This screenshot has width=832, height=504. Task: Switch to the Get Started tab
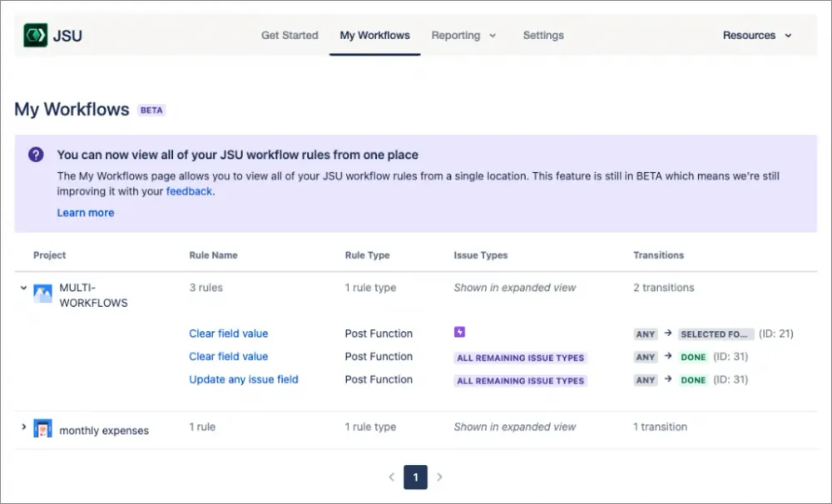coord(290,36)
